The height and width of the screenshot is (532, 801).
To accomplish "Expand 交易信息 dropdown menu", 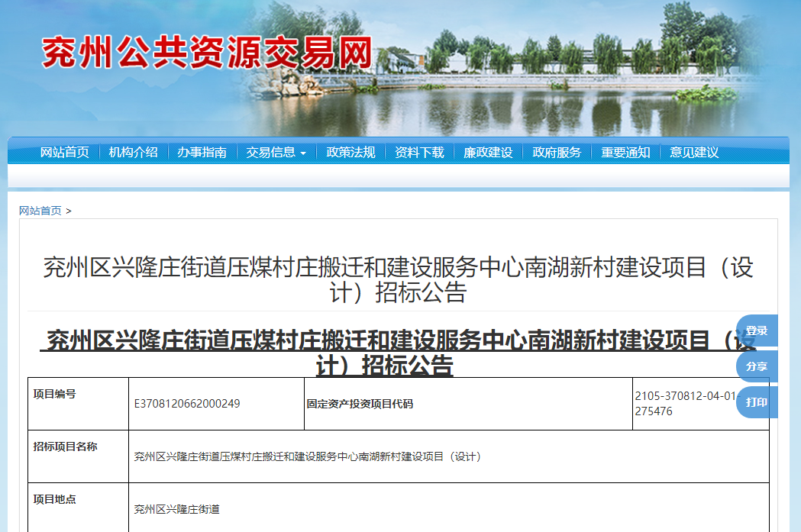I will click(x=276, y=152).
